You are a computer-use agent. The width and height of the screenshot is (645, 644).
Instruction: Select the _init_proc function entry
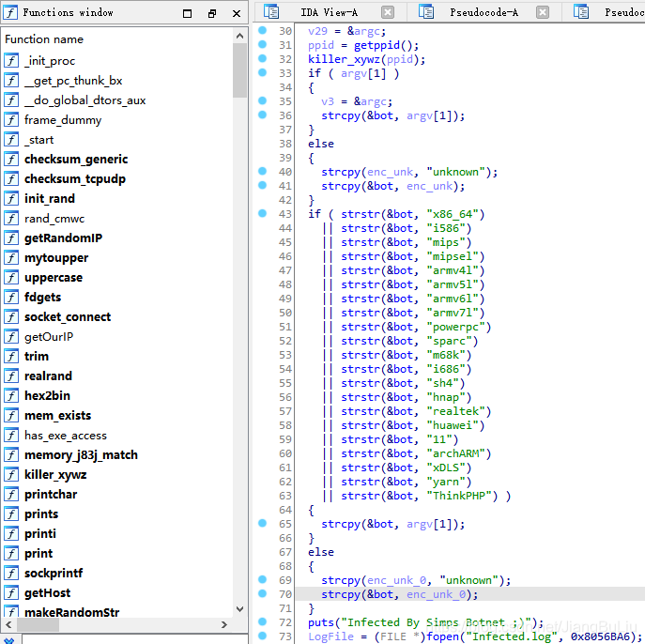coord(50,61)
